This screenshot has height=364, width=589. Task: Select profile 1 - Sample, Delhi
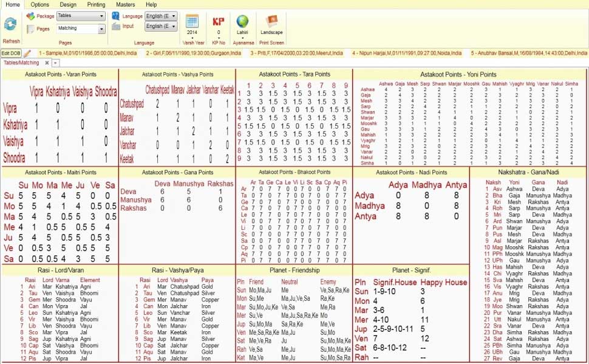[87, 53]
